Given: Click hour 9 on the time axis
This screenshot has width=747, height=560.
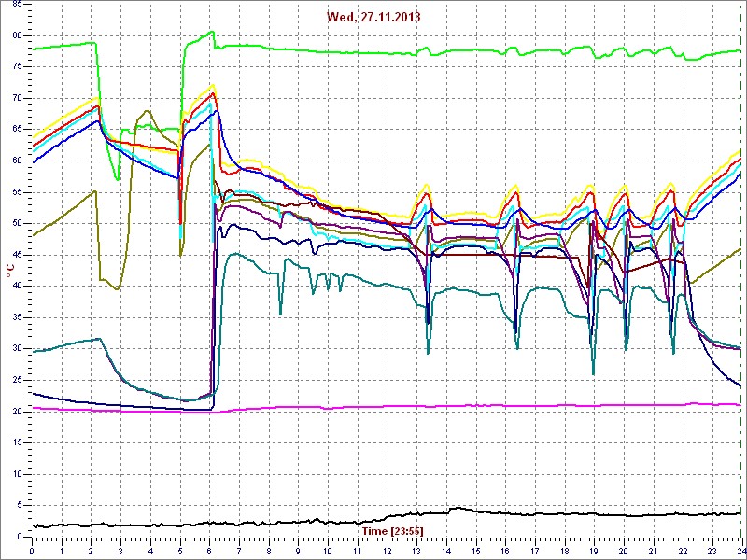Looking at the screenshot, I should tap(298, 551).
